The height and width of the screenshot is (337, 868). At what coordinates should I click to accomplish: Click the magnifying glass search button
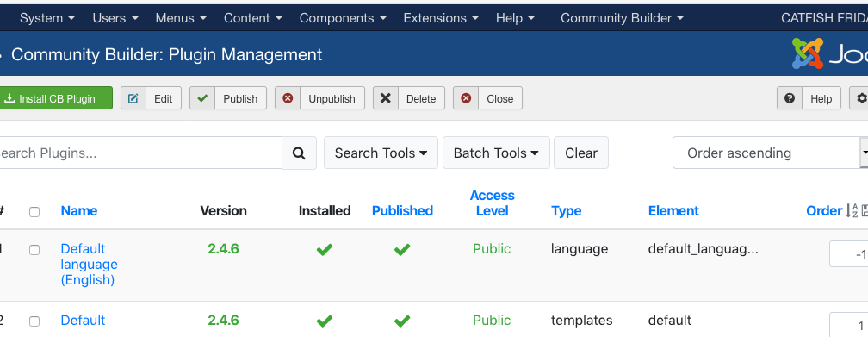299,153
